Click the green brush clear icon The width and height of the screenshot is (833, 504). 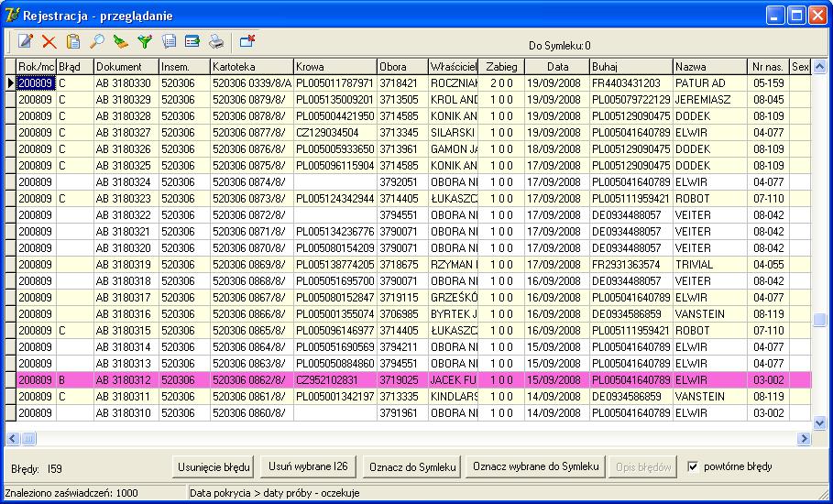121,41
